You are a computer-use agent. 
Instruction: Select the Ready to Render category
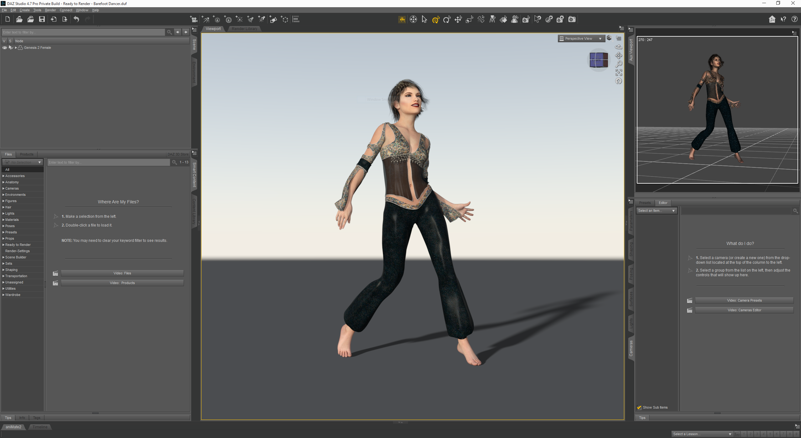point(18,244)
